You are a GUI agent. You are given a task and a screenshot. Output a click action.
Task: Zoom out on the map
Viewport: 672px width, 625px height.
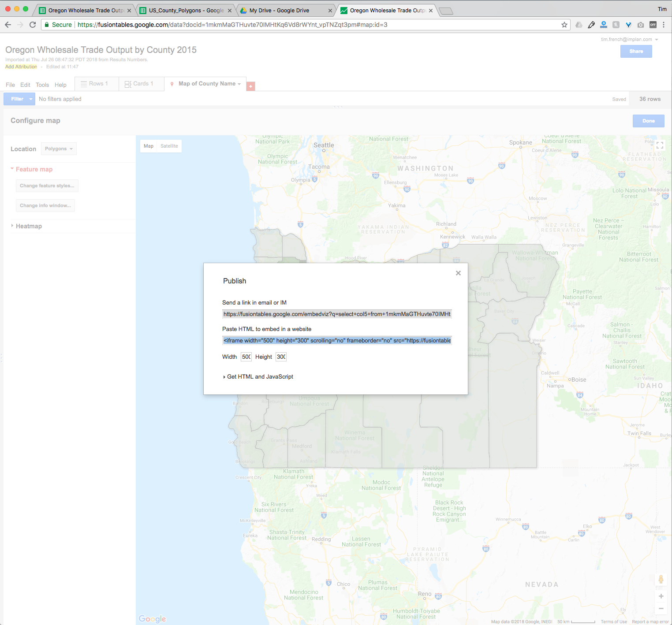pyautogui.click(x=661, y=609)
